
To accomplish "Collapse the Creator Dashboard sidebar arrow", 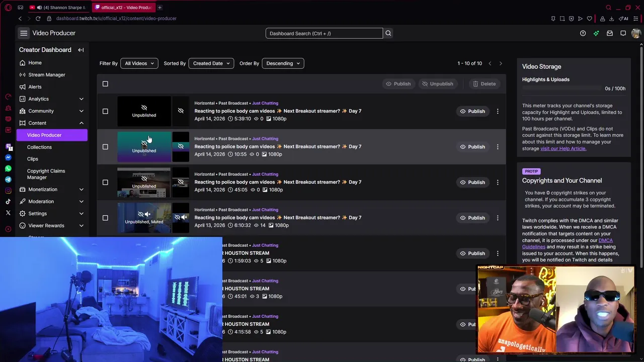I will (x=80, y=50).
